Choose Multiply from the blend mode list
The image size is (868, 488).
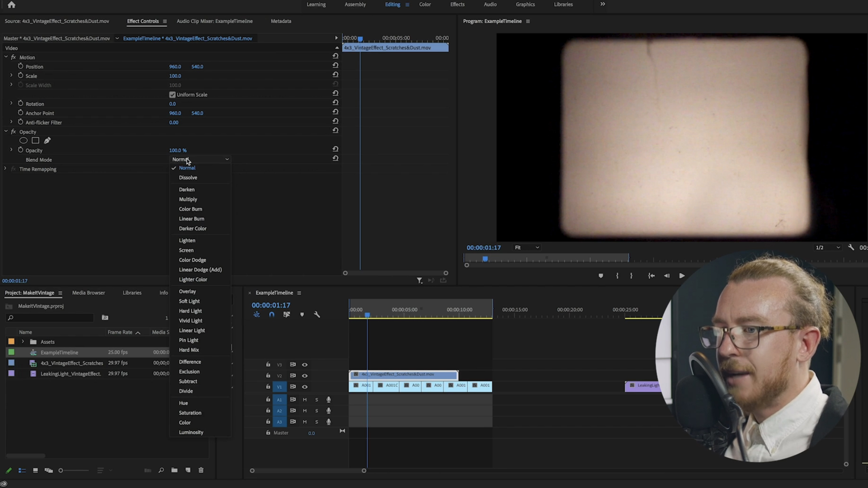[x=188, y=199]
